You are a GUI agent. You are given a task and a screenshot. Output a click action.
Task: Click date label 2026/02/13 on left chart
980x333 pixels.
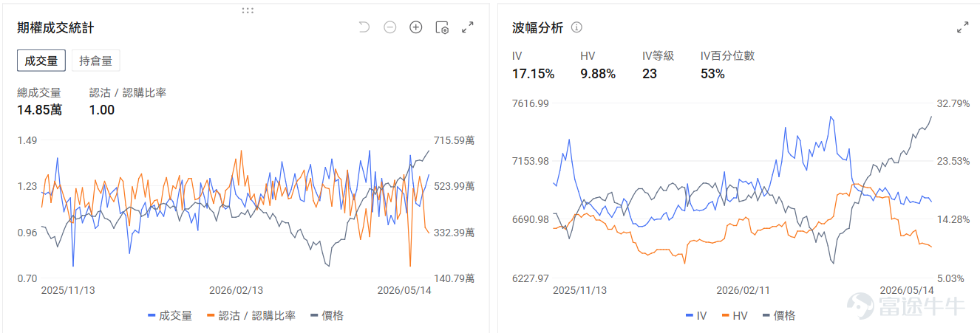[x=236, y=290]
